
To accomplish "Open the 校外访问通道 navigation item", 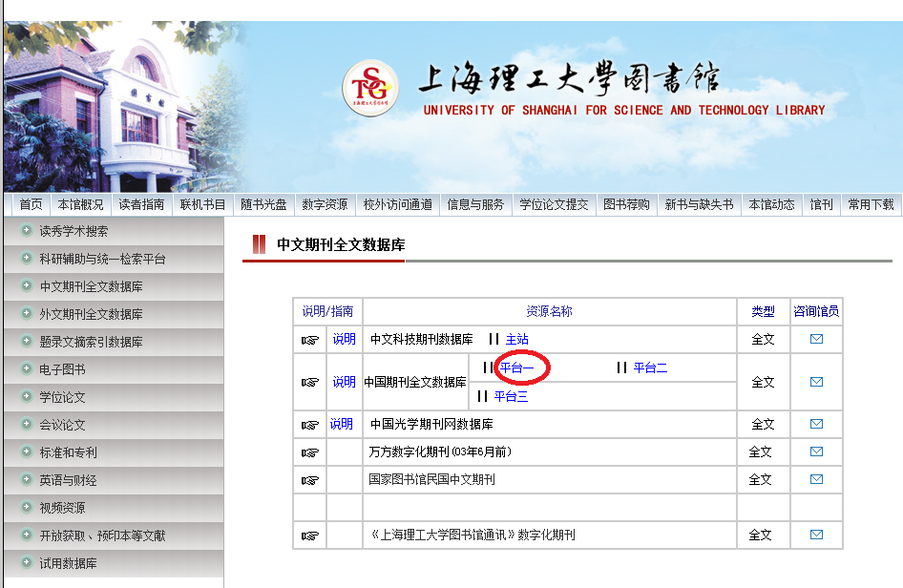I will pyautogui.click(x=397, y=204).
